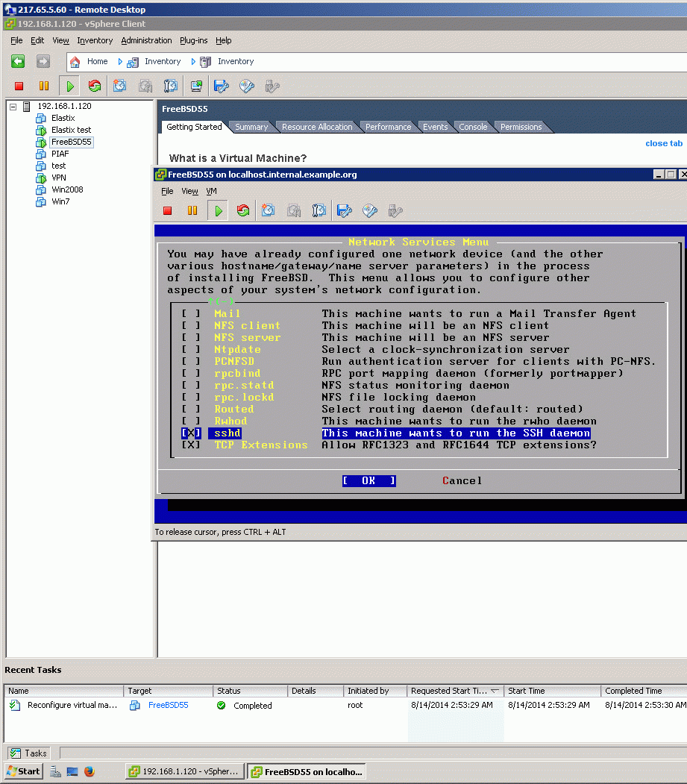Open the Inventory menu in the menu bar
Viewport: 687px width, 784px height.
pyautogui.click(x=95, y=40)
